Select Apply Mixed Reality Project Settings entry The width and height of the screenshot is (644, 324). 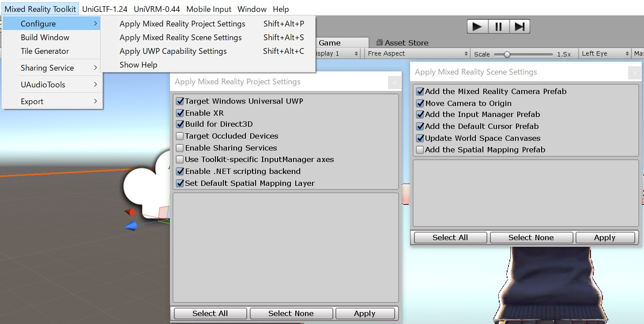[208, 23]
